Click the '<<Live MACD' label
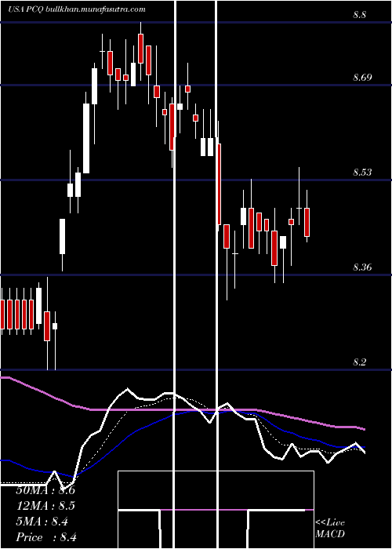 pos(330,529)
